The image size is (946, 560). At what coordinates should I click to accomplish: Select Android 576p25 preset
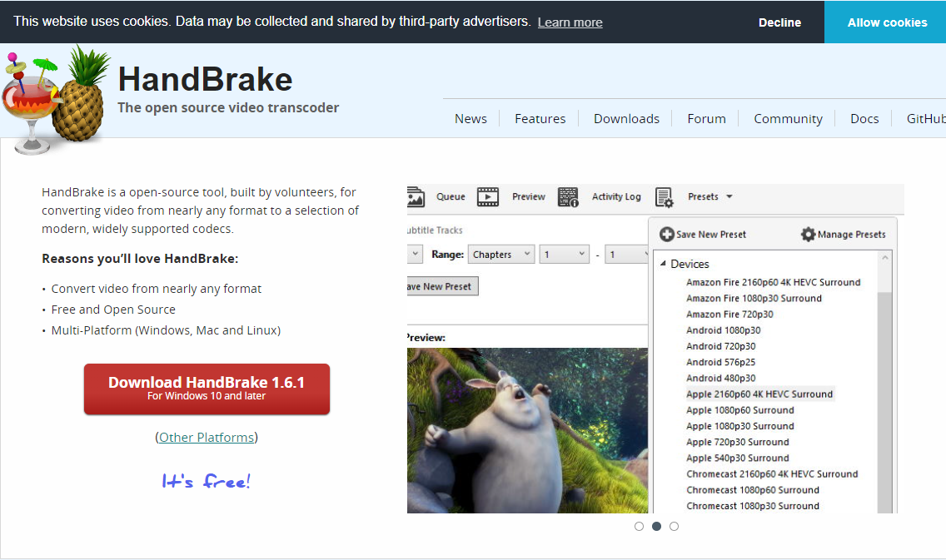click(x=720, y=362)
